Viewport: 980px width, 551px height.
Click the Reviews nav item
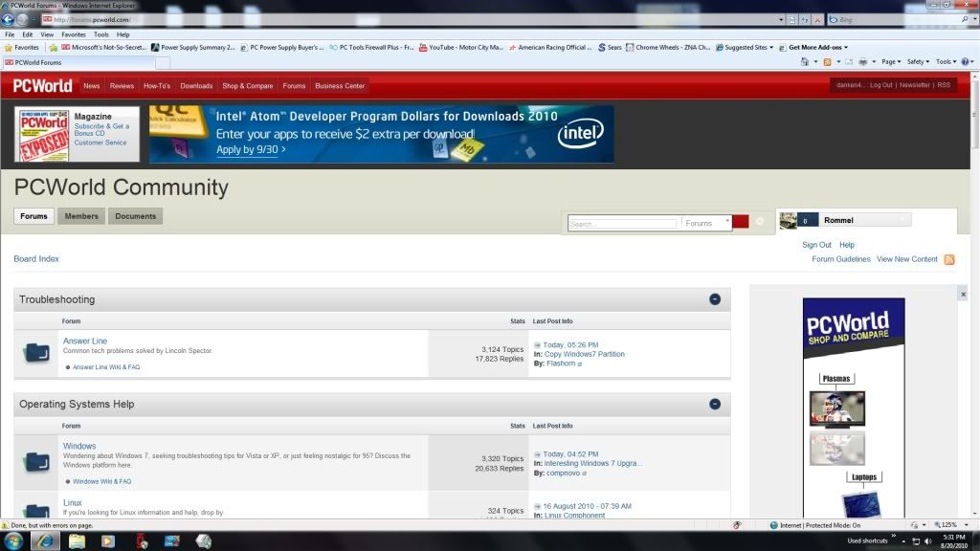click(x=122, y=86)
